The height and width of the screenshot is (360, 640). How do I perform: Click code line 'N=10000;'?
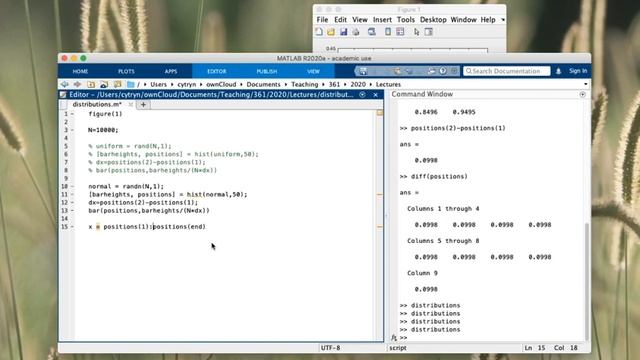103,130
